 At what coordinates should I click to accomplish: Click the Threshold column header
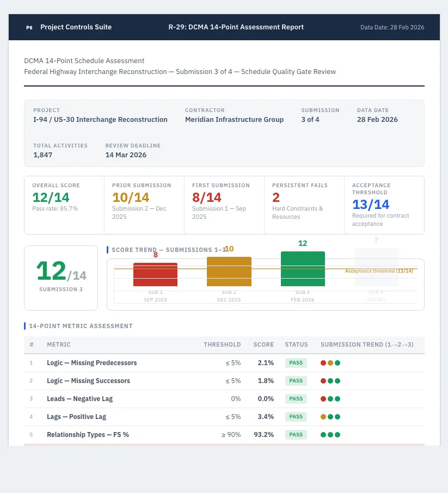coord(222,344)
